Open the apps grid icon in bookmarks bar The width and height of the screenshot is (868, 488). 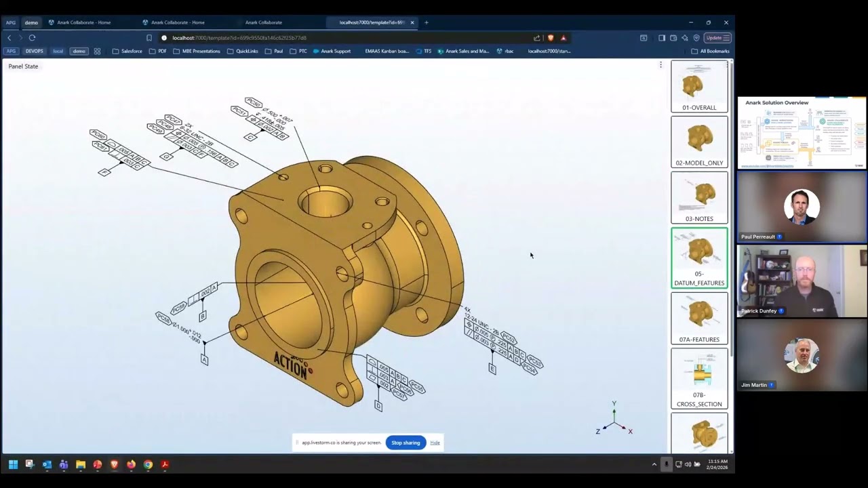[x=97, y=51]
